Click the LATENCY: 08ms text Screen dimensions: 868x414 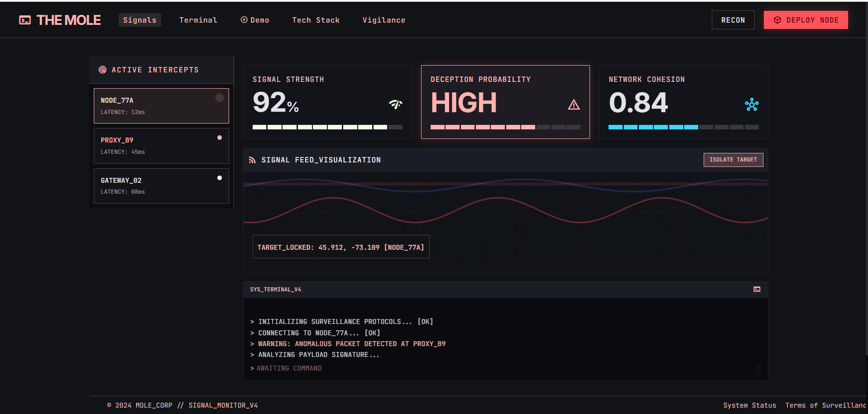123,192
